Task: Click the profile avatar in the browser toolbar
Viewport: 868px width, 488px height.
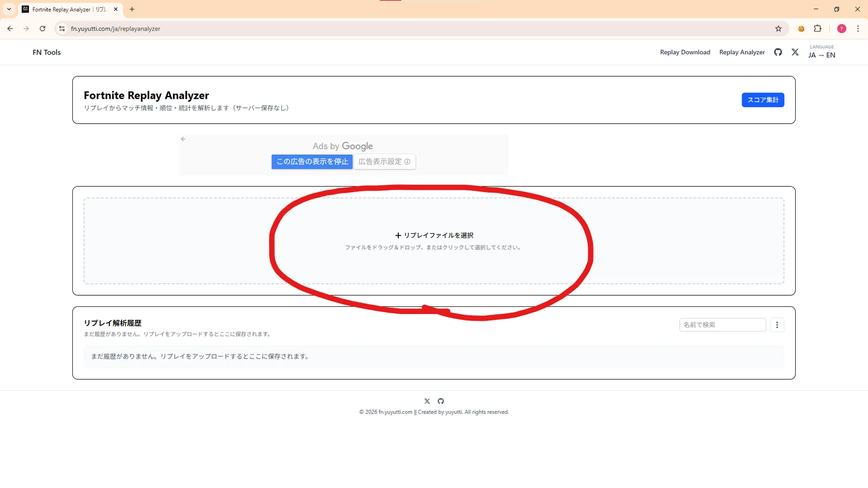Action: [841, 28]
